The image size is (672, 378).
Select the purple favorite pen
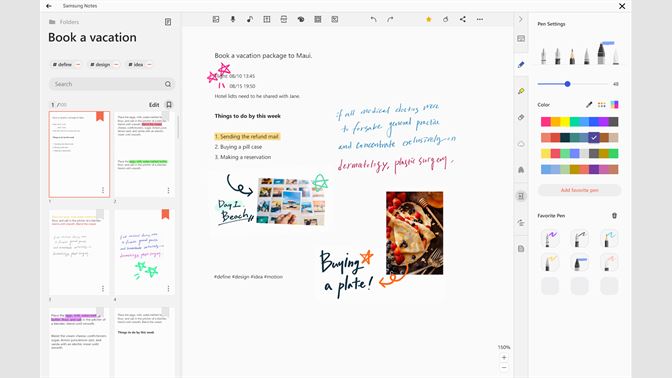tap(550, 239)
